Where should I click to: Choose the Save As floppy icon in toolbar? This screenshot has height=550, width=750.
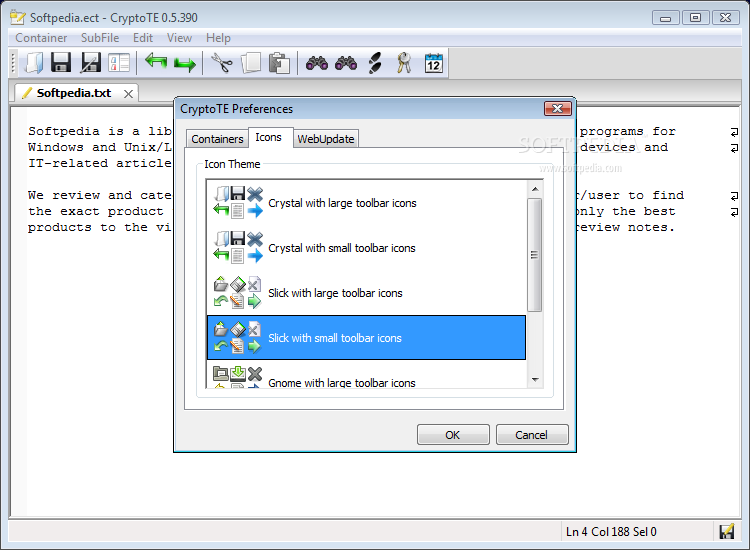(x=90, y=63)
